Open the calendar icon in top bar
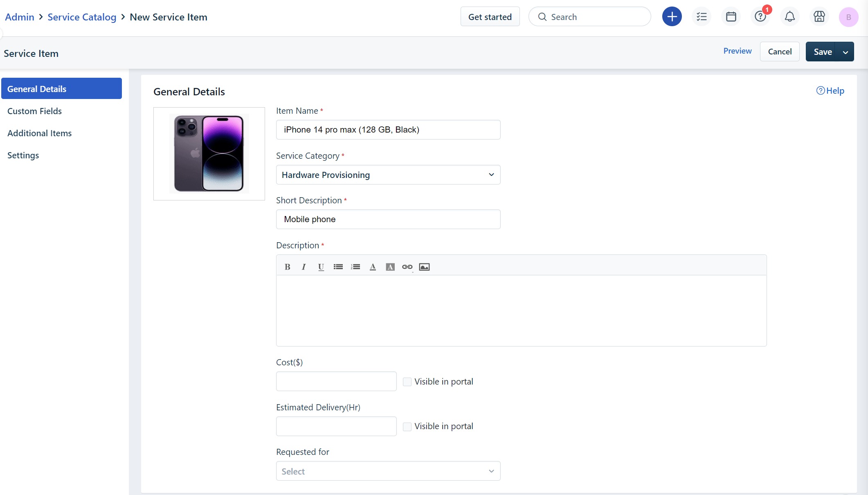The height and width of the screenshot is (495, 868). (x=731, y=17)
